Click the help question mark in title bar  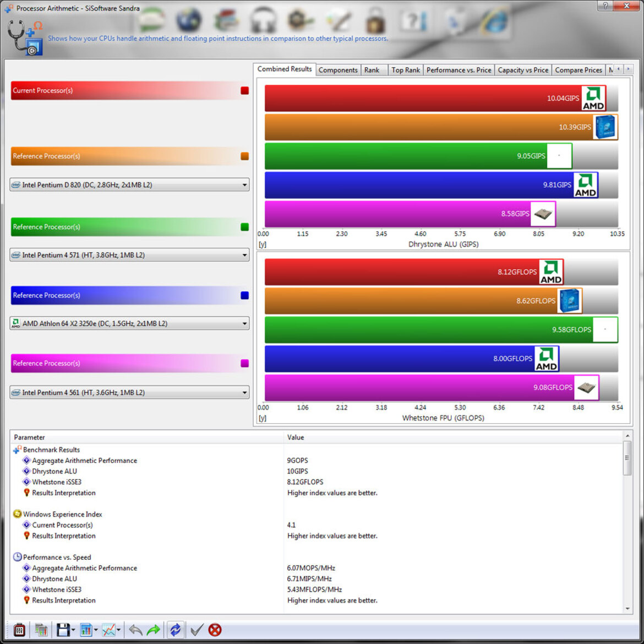click(x=605, y=6)
